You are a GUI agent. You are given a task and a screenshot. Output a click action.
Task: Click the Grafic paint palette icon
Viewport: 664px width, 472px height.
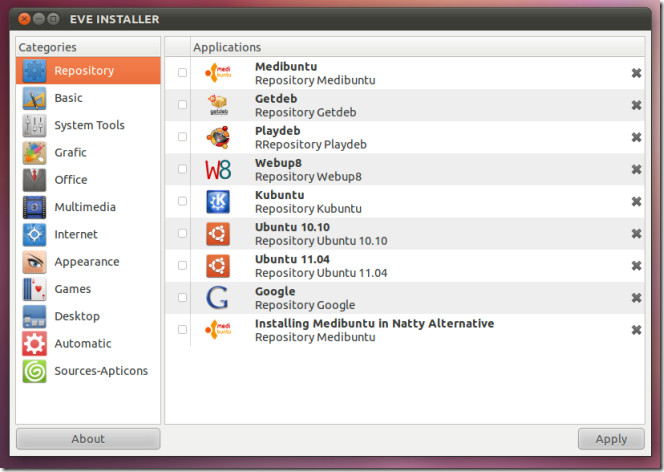(x=34, y=153)
